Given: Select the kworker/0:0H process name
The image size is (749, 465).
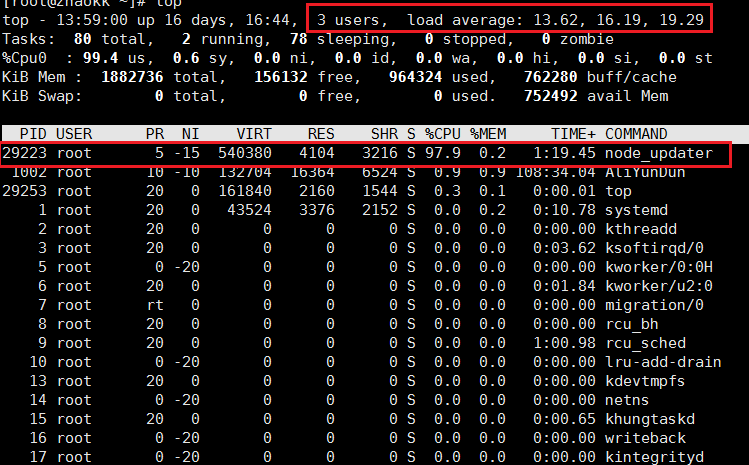Looking at the screenshot, I should click(x=659, y=267).
